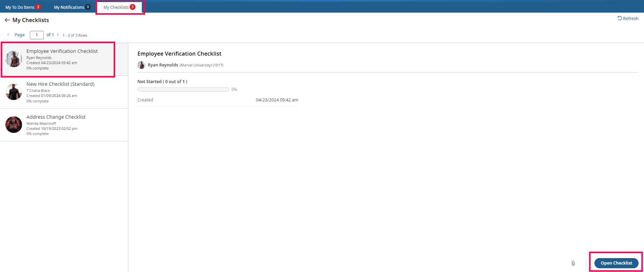Click the Ryan Reynolds name in the detail panel

tap(163, 65)
